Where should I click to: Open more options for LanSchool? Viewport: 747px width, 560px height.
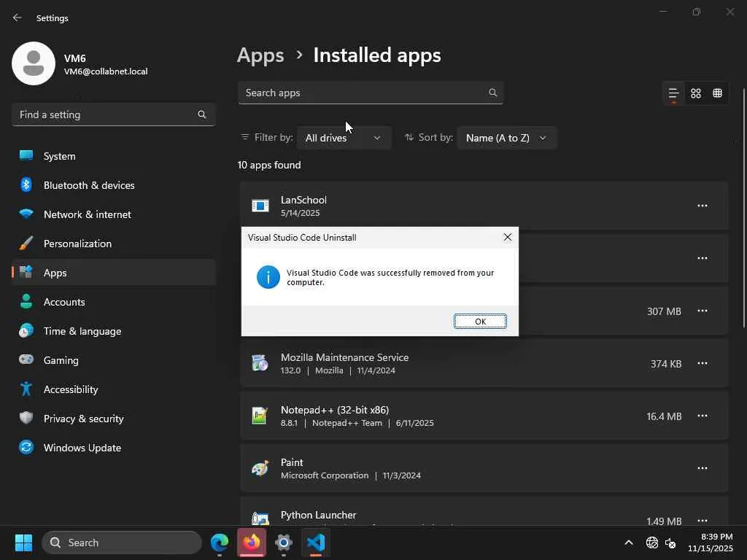pyautogui.click(x=702, y=206)
